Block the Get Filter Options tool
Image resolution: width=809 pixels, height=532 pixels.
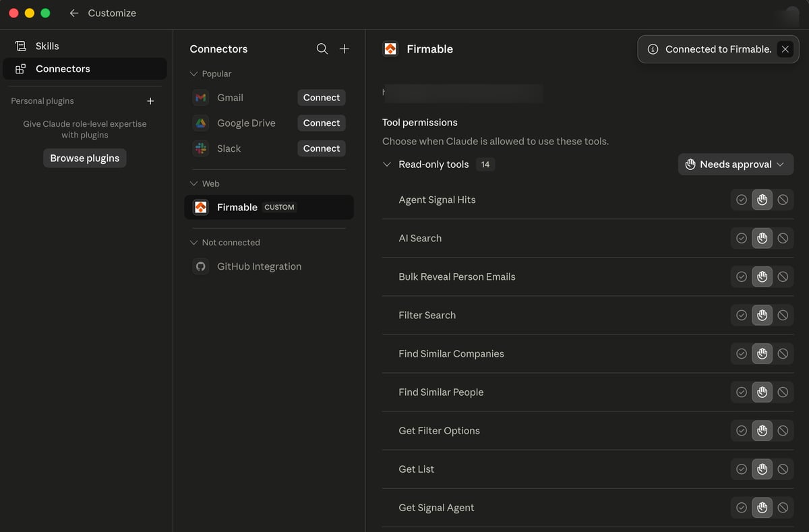click(783, 430)
